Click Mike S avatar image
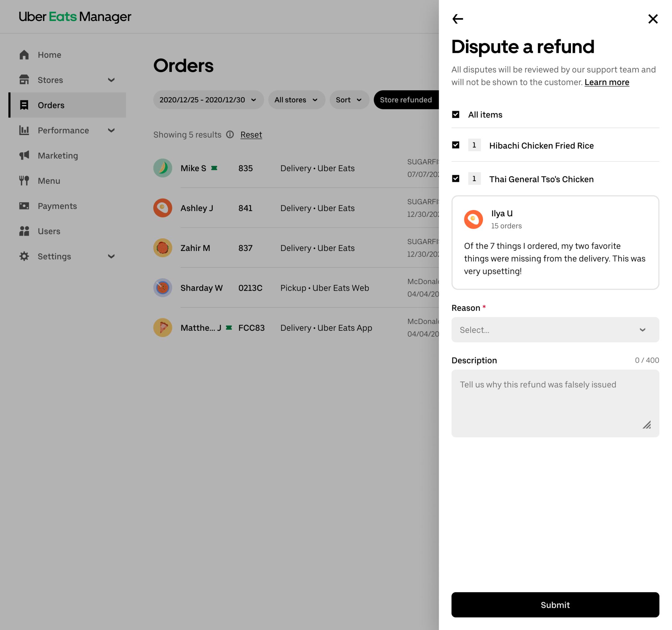This screenshot has width=672, height=630. [x=163, y=168]
